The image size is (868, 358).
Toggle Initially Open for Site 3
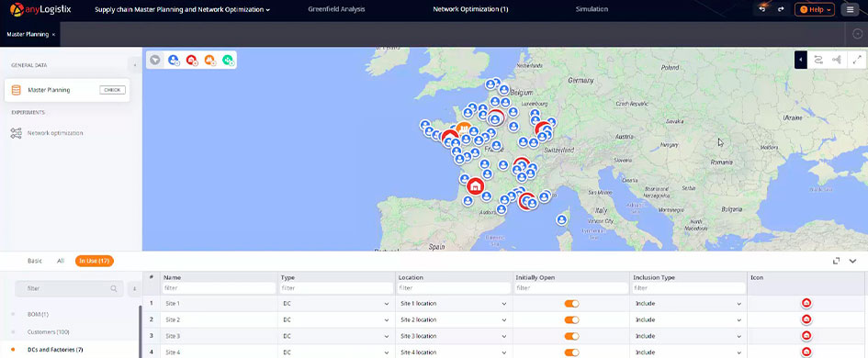(x=572, y=336)
